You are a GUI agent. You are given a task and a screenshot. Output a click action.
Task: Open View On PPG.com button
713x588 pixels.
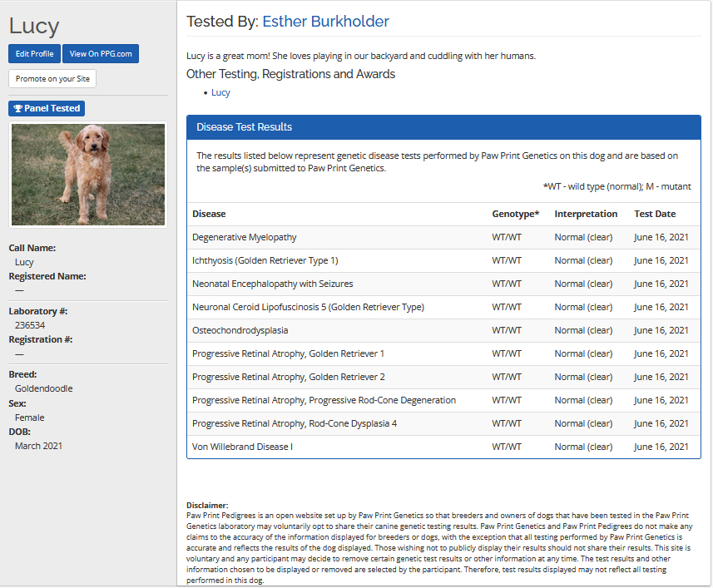tap(100, 54)
